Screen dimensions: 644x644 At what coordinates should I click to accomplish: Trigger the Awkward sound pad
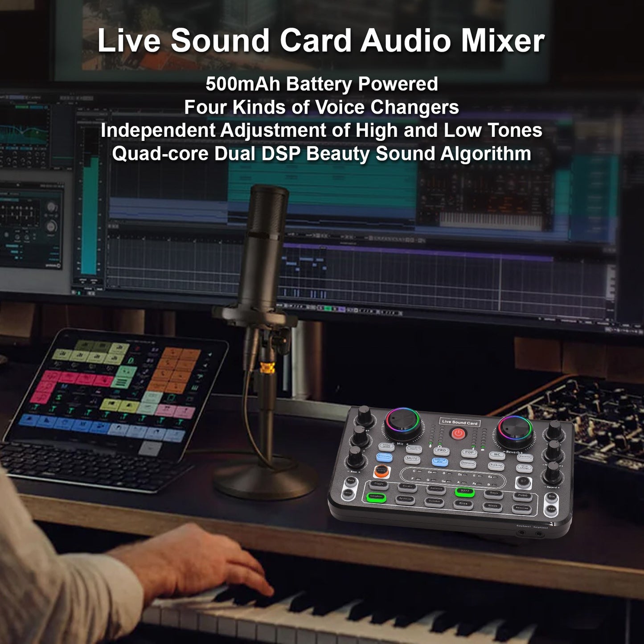(x=436, y=490)
